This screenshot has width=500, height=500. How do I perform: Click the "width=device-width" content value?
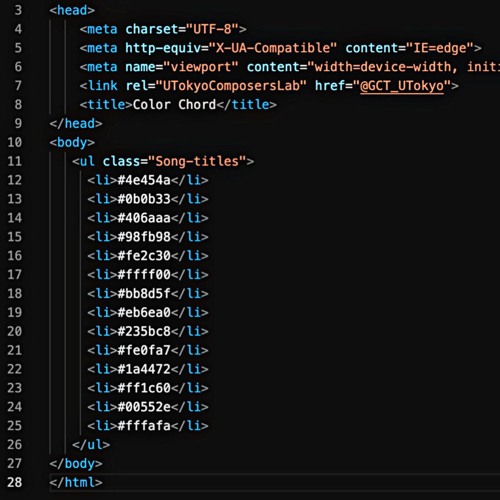tap(383, 67)
